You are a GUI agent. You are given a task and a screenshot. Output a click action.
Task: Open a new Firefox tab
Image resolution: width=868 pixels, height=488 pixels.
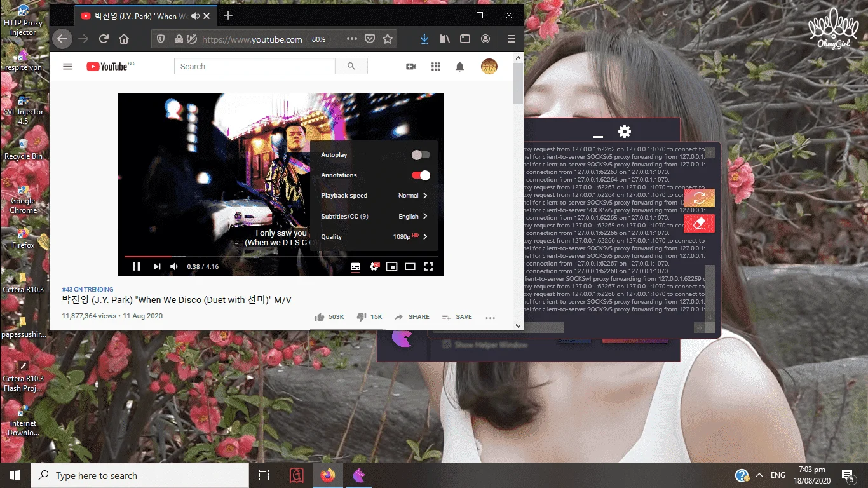(x=228, y=15)
